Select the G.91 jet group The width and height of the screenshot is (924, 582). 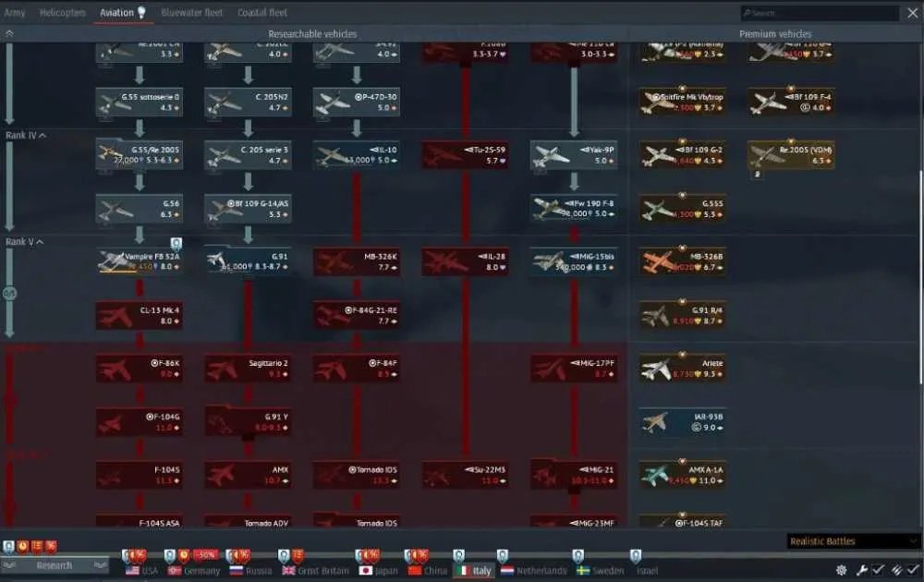[x=248, y=261]
